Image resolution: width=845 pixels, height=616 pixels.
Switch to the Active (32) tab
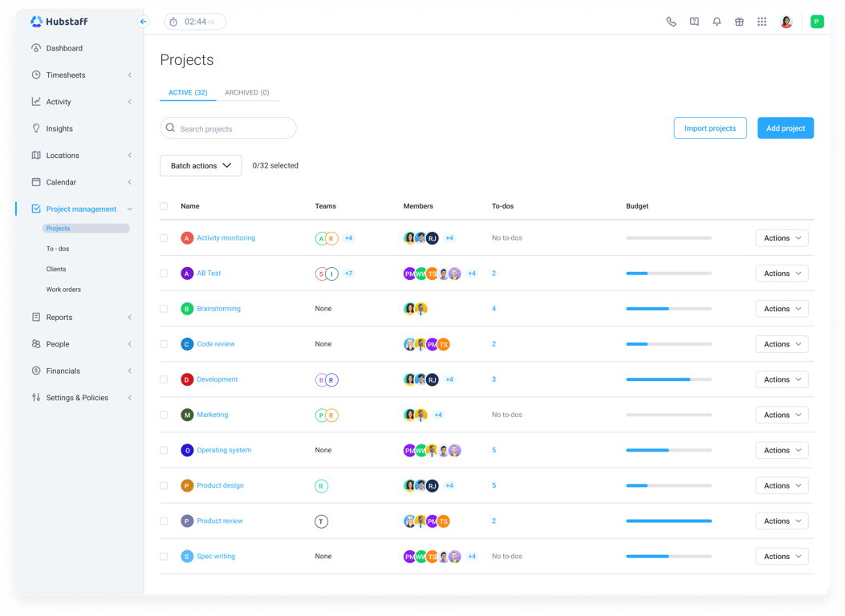[x=188, y=92]
